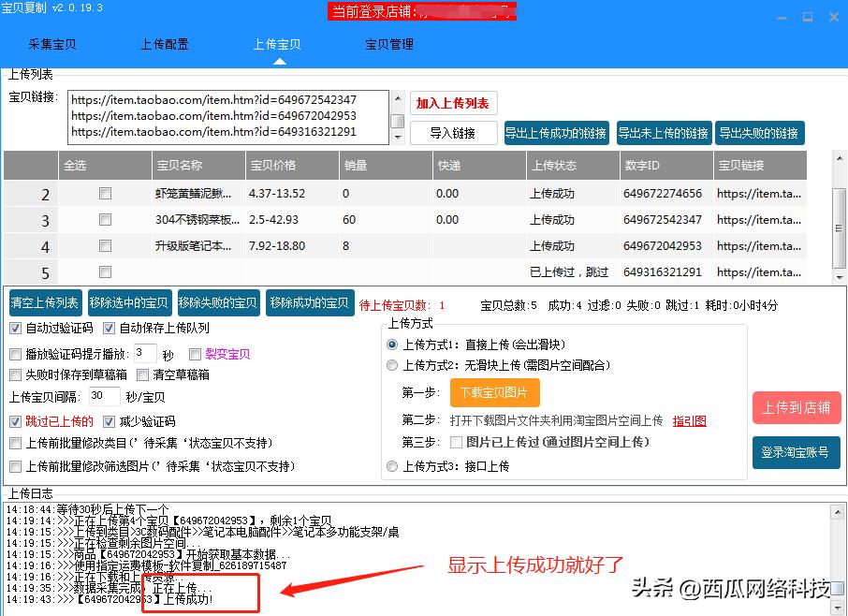Screen dimensions: 848x616
Task: Click the orange 下载宝贝图片 button
Action: 494,392
